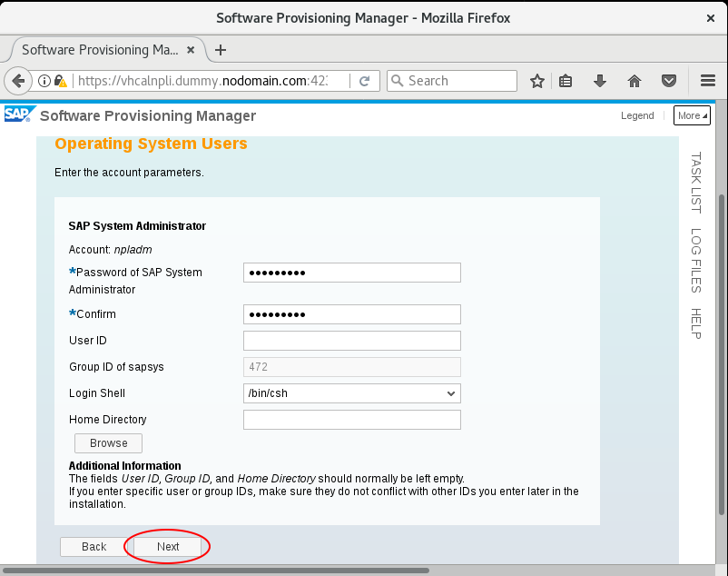Click the Back button
The height and width of the screenshot is (576, 728).
pos(93,547)
